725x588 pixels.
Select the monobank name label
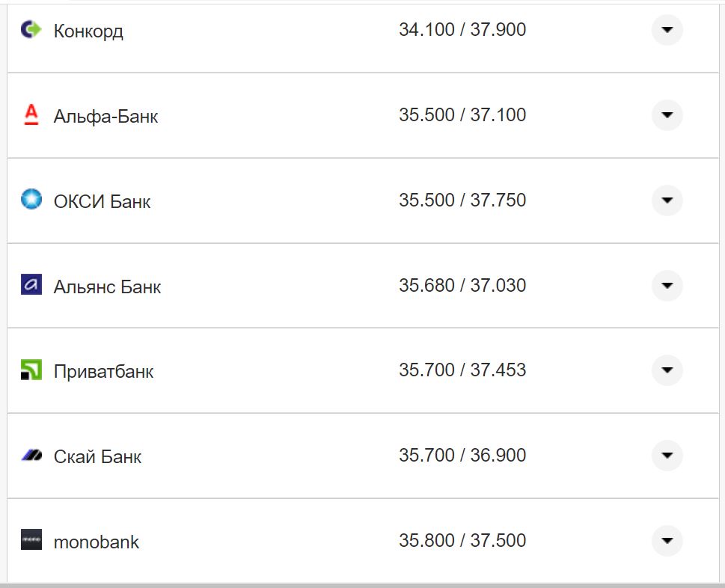pos(96,542)
